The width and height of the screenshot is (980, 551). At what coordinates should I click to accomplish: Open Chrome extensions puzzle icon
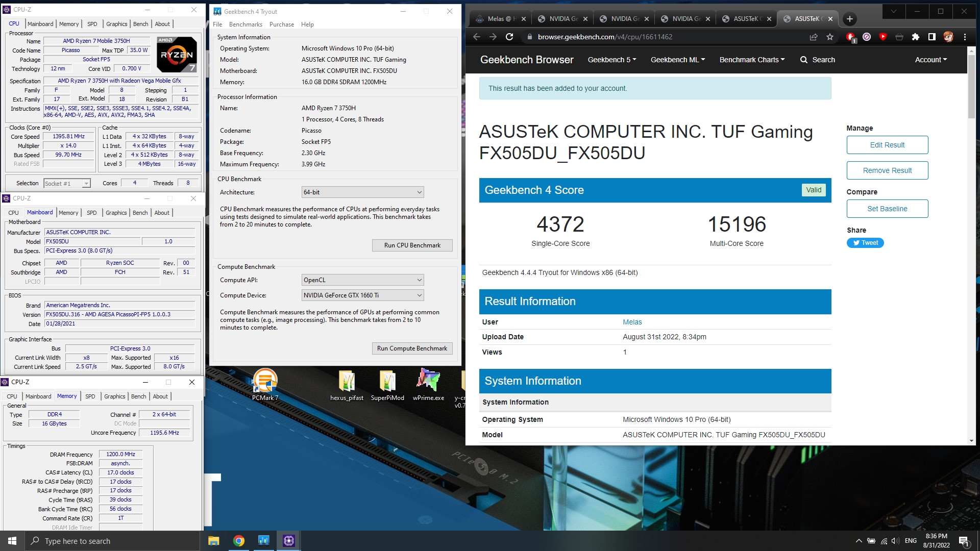pyautogui.click(x=916, y=37)
